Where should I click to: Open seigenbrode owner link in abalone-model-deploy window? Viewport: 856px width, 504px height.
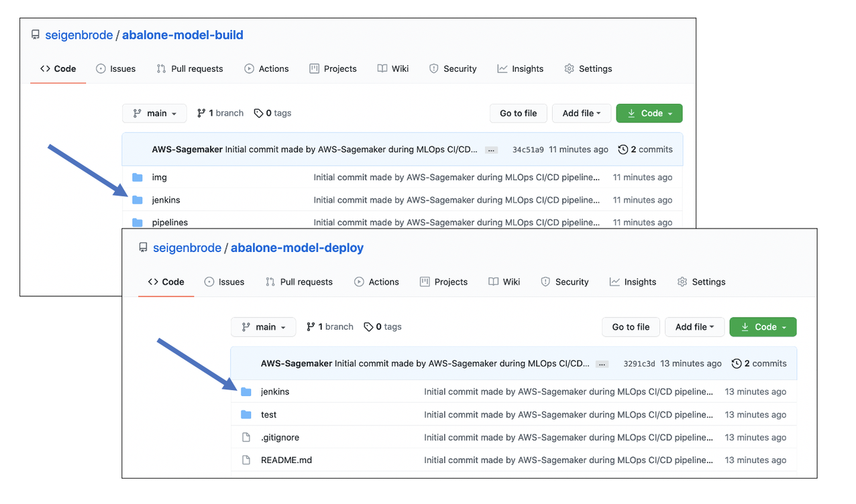tap(187, 248)
